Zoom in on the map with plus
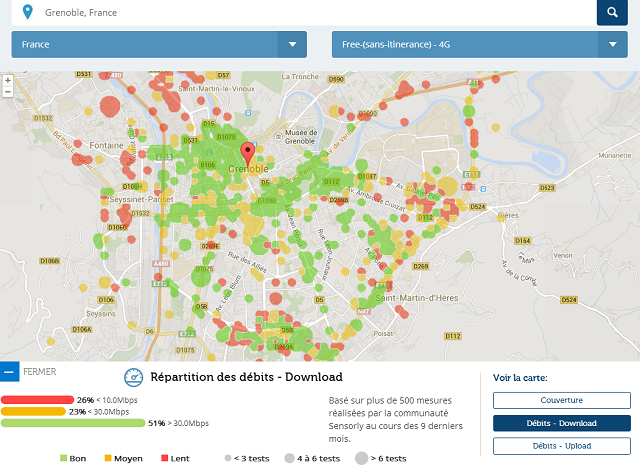 click(8, 79)
